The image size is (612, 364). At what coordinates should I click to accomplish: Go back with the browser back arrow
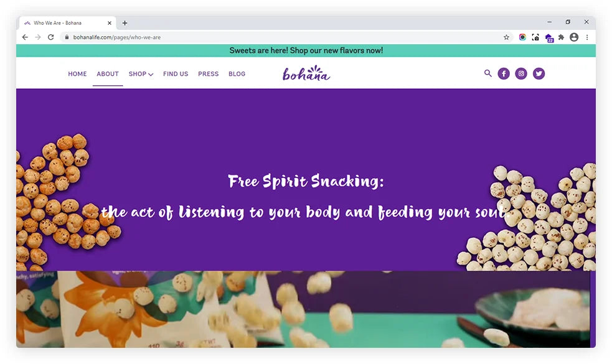pyautogui.click(x=25, y=37)
